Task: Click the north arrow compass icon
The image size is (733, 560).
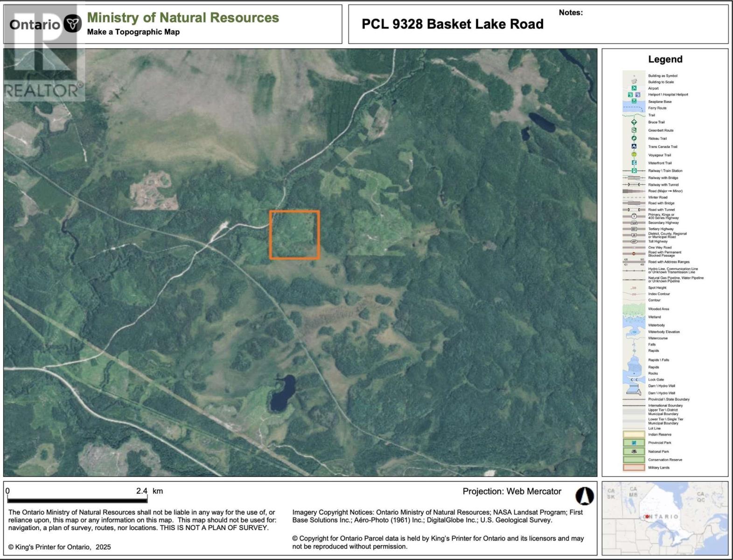Action: 584,496
